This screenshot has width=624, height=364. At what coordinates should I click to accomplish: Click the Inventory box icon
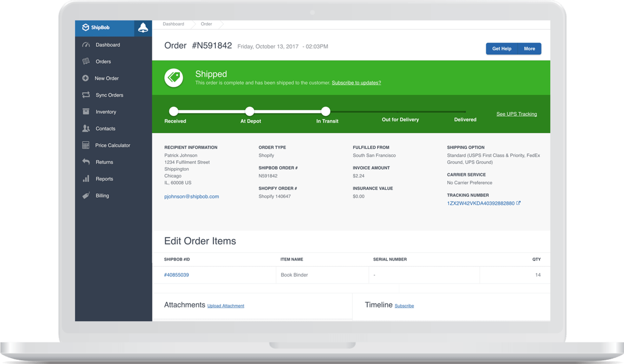pyautogui.click(x=86, y=112)
